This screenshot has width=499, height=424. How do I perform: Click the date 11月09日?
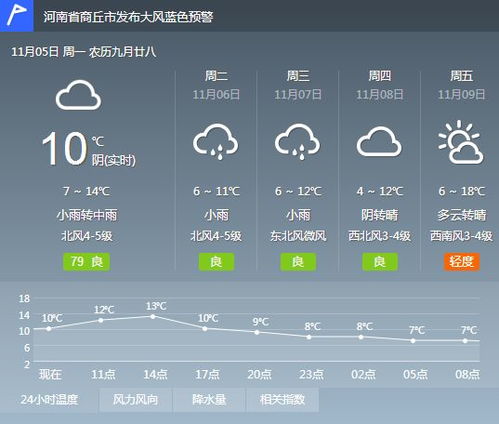[x=461, y=95]
